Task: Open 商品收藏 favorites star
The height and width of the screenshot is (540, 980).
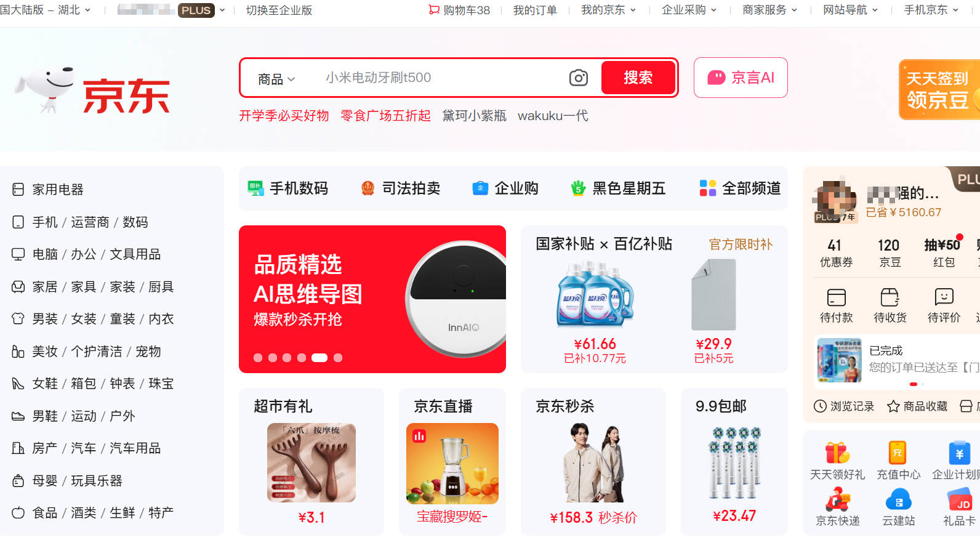Action: [917, 406]
